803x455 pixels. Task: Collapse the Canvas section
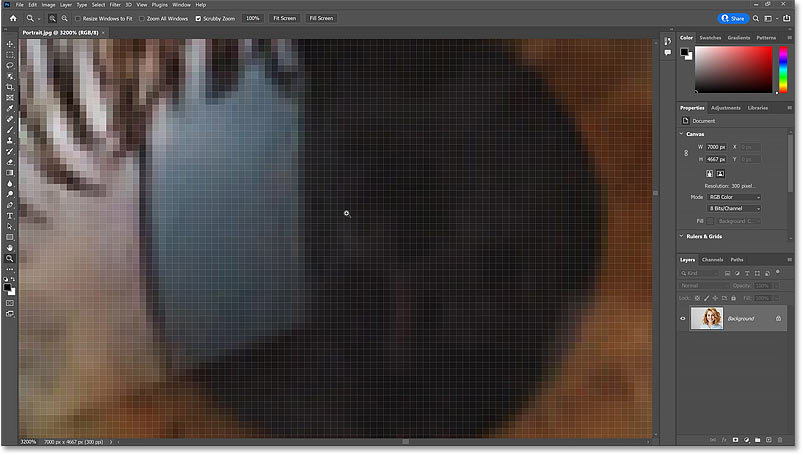tap(682, 134)
